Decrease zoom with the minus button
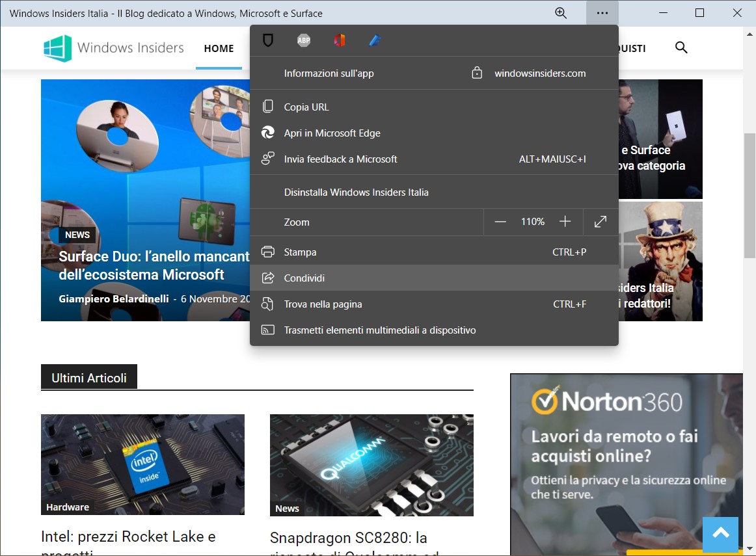This screenshot has width=756, height=556. [500, 222]
